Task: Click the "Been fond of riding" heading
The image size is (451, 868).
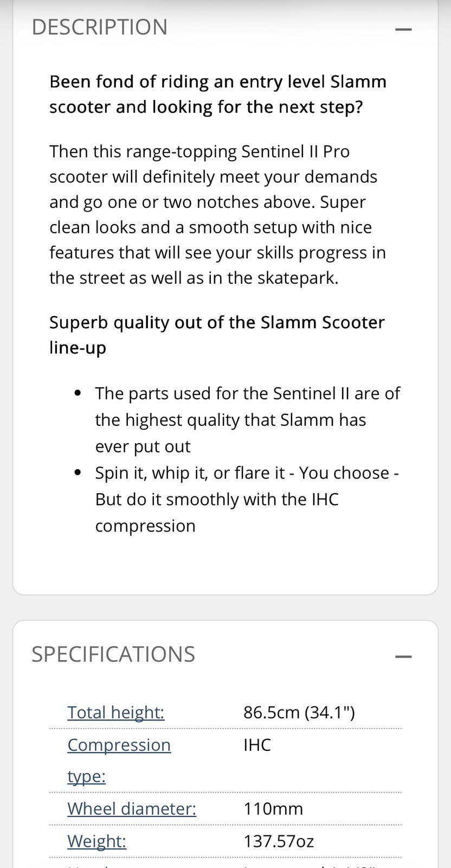Action: pos(218,94)
